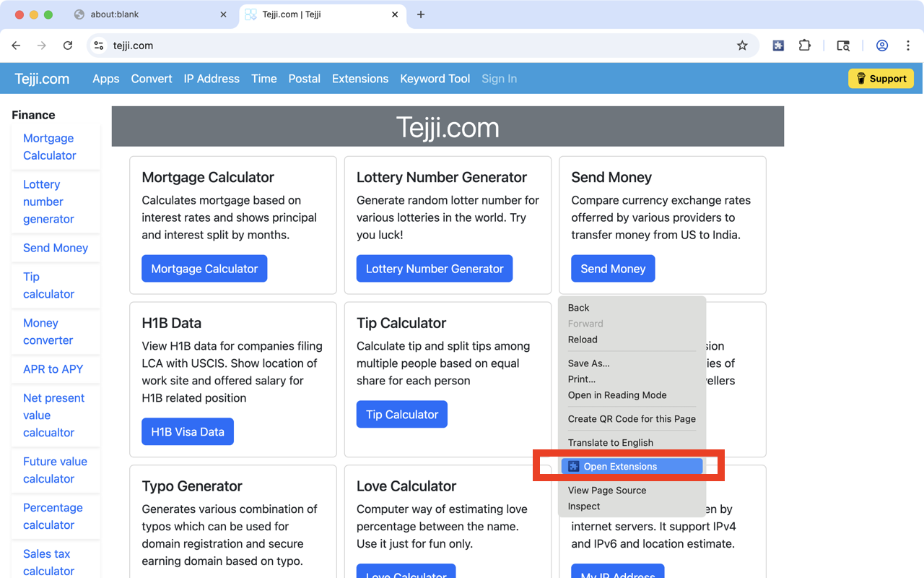Click the blue Tip Calculator card button
Image resolution: width=924 pixels, height=578 pixels.
pyautogui.click(x=402, y=415)
